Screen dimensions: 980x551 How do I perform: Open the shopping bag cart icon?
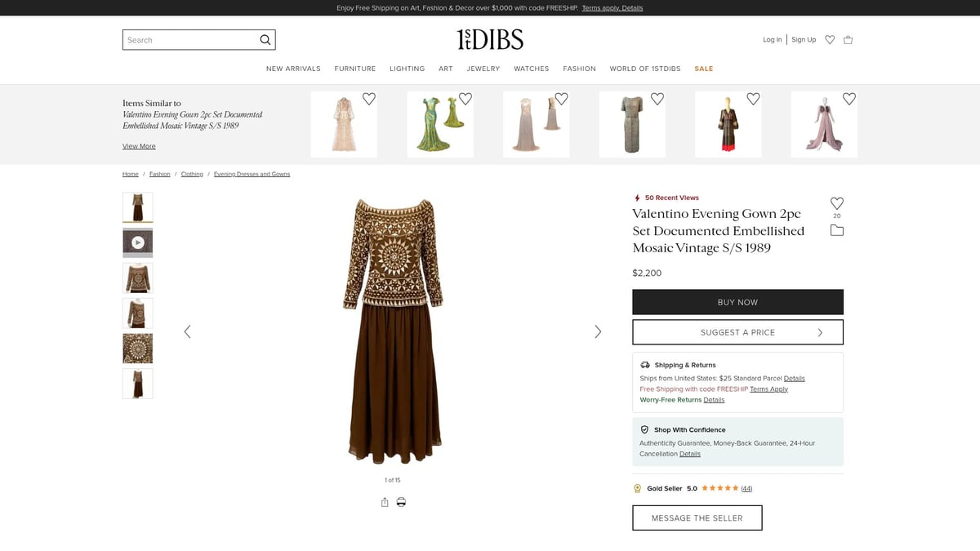(848, 40)
